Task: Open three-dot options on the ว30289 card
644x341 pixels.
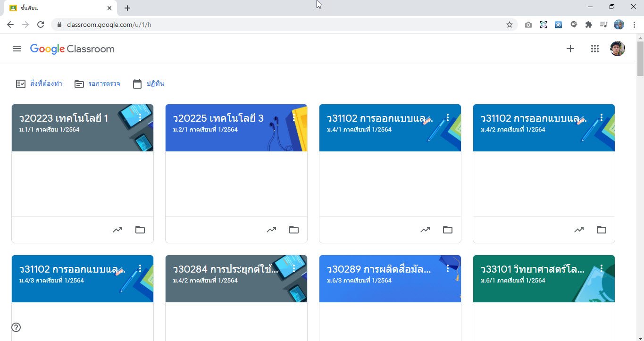Action: [448, 268]
